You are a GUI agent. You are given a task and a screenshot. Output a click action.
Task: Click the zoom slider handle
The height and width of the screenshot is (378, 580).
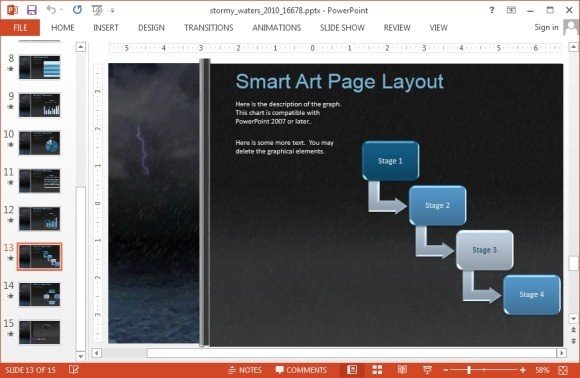[469, 370]
